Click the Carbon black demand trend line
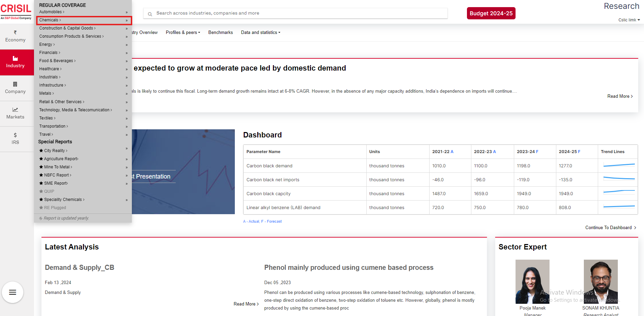Image resolution: width=644 pixels, height=316 pixels. (619, 165)
